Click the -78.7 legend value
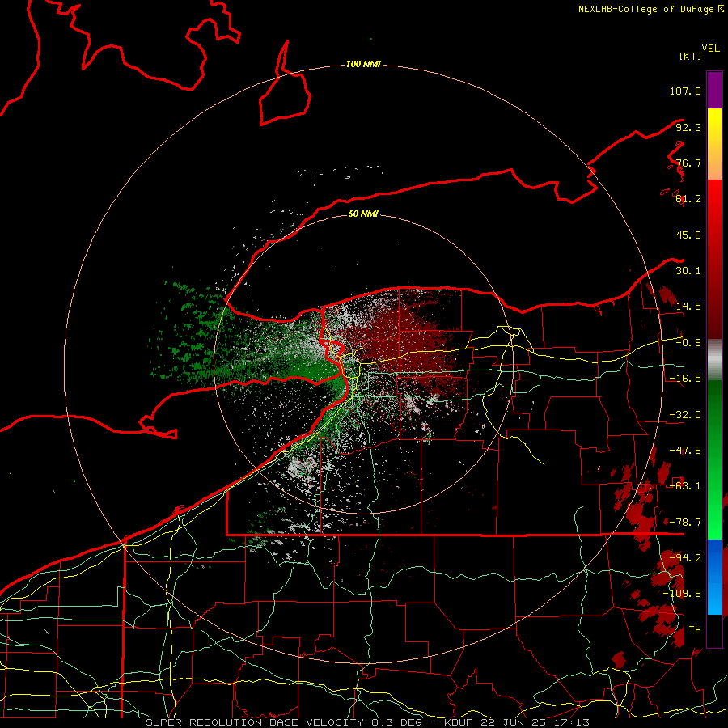 pos(685,523)
